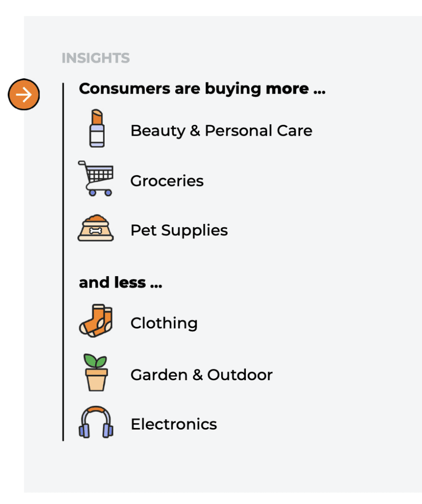Screen dimensions: 422x504
Task: Click the lipstick icon for Beauty & Personal Care
Action: [x=97, y=129]
